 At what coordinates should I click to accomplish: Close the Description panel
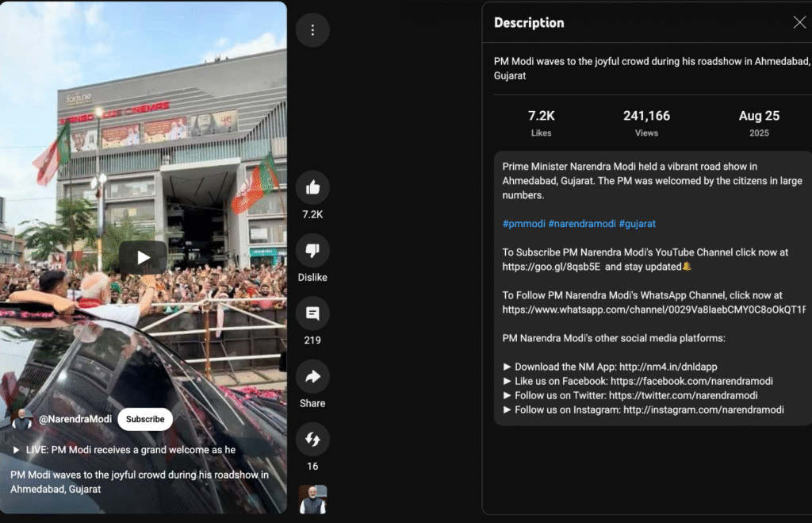click(799, 22)
